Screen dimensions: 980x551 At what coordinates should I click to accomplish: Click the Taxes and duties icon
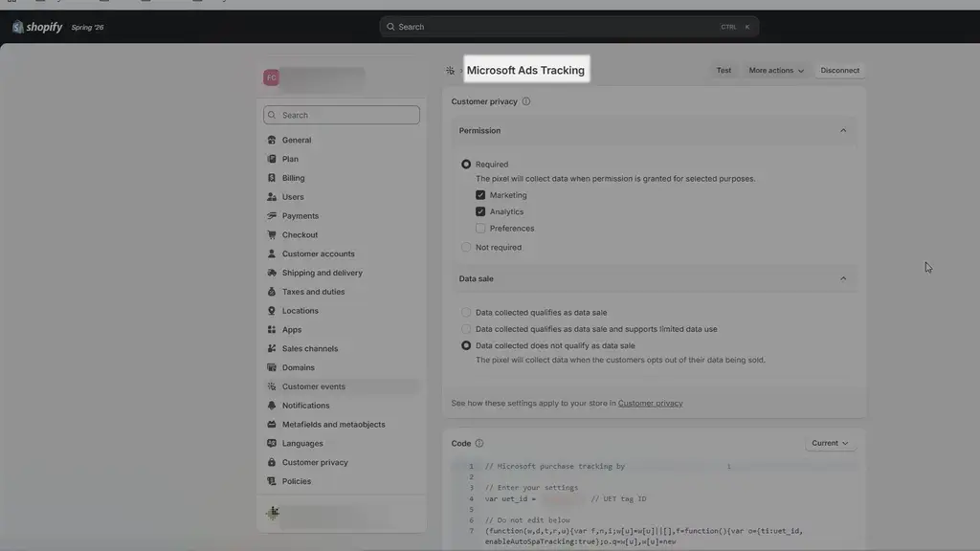[271, 292]
